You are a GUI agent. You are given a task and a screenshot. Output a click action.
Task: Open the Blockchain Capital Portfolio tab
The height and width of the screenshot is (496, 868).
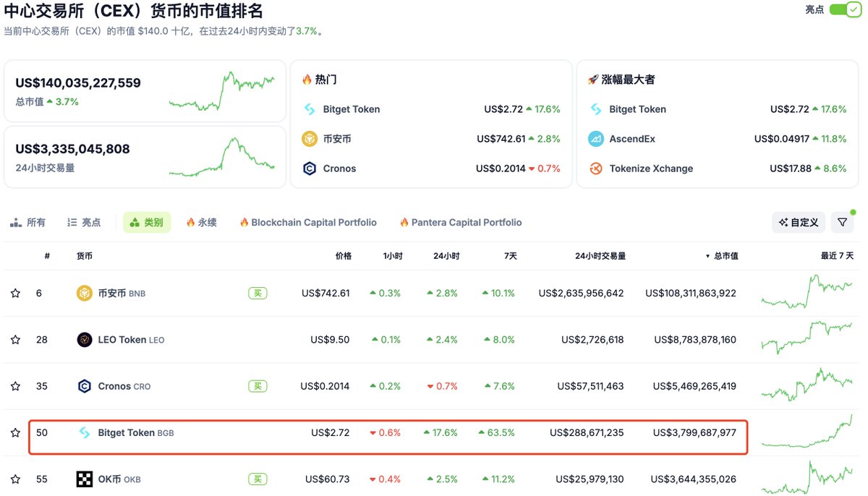pos(309,222)
